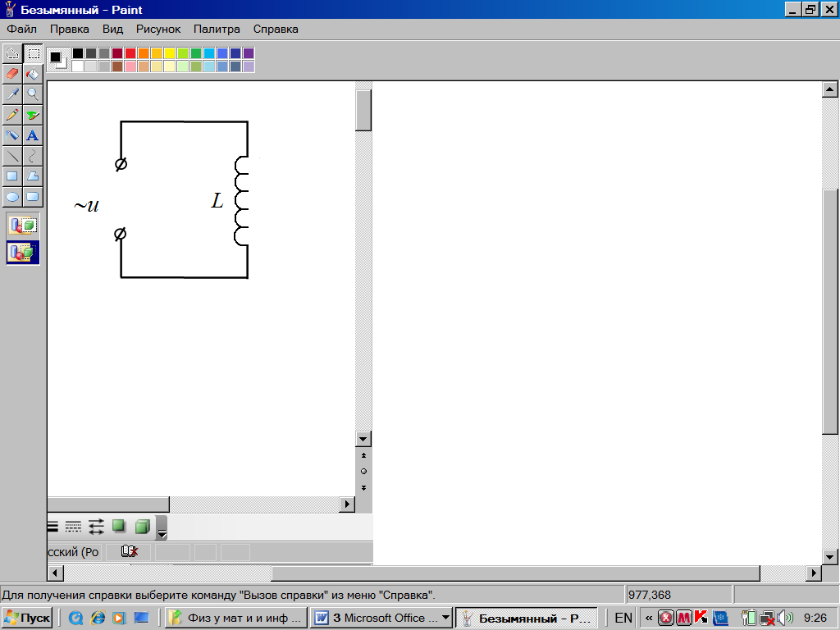840x630 pixels.
Task: Pick the Eraser tool
Action: pyautogui.click(x=12, y=74)
